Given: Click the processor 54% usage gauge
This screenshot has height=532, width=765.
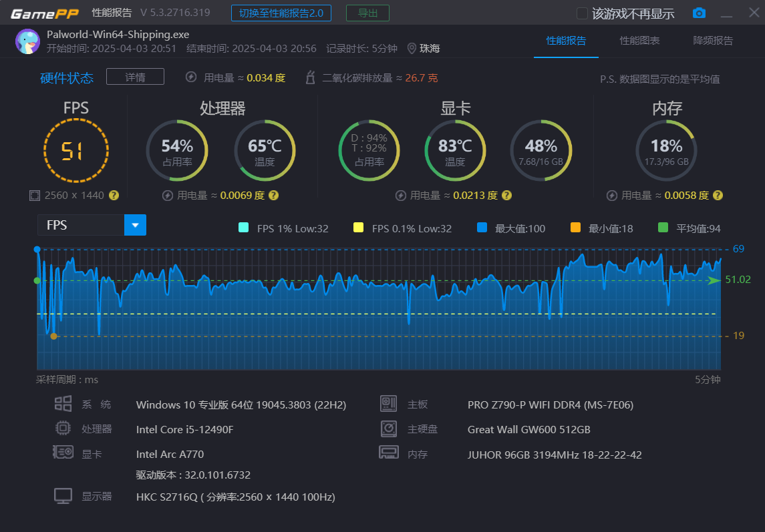Looking at the screenshot, I should coord(177,150).
